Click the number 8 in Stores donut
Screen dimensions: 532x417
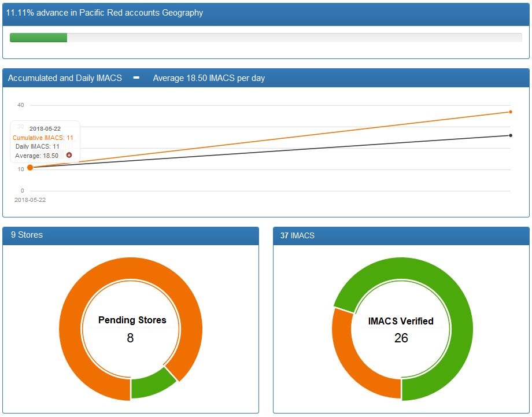pyautogui.click(x=130, y=338)
